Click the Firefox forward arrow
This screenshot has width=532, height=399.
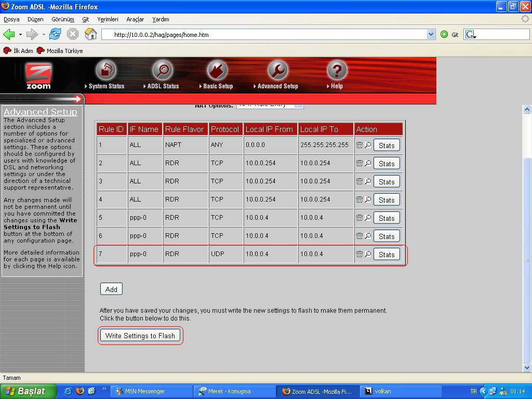coord(32,34)
